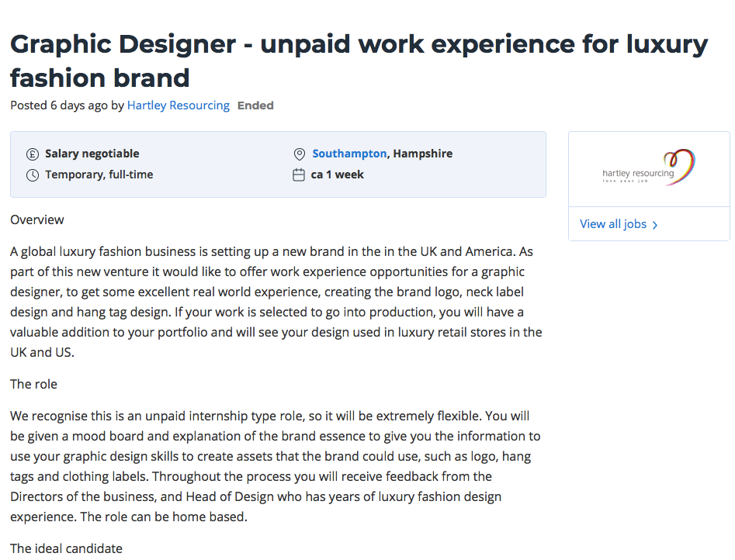The image size is (735, 560).
Task: Click the Ended status label
Action: [255, 105]
